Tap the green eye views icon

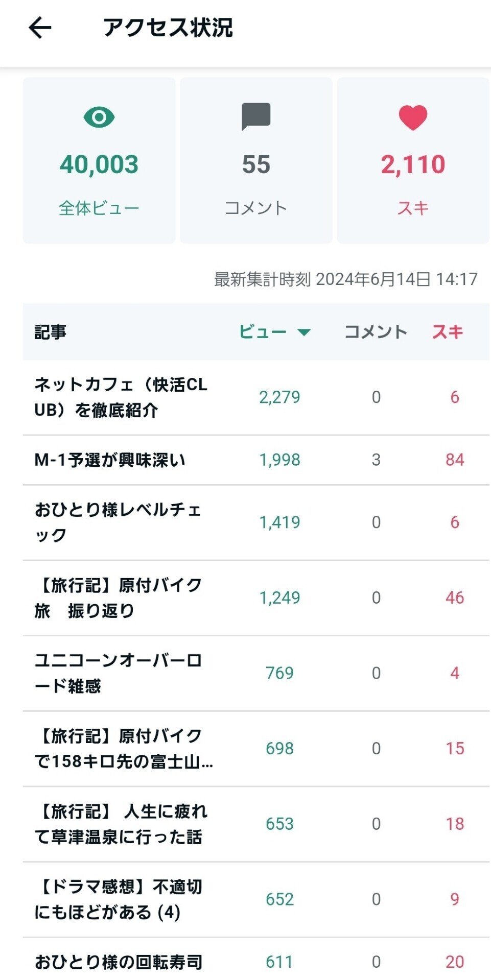click(x=99, y=117)
